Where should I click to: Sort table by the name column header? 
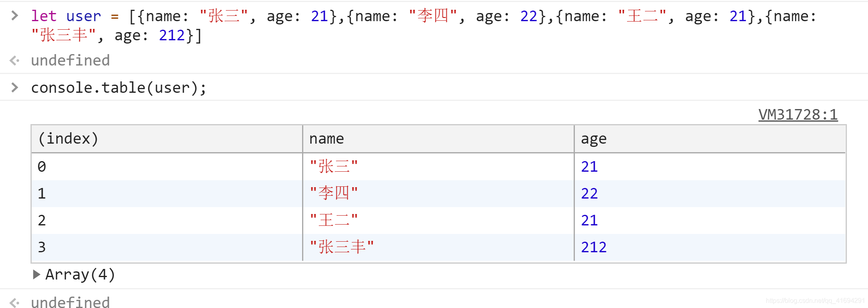coord(438,139)
